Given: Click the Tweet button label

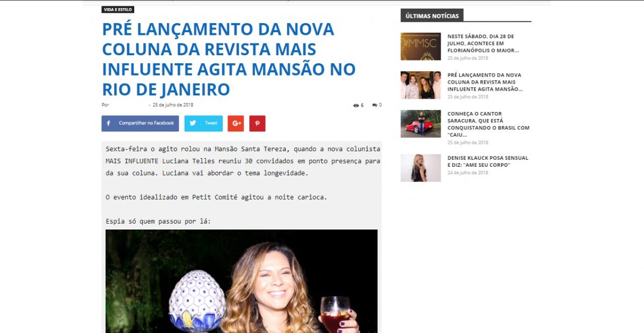Looking at the screenshot, I should pos(211,123).
